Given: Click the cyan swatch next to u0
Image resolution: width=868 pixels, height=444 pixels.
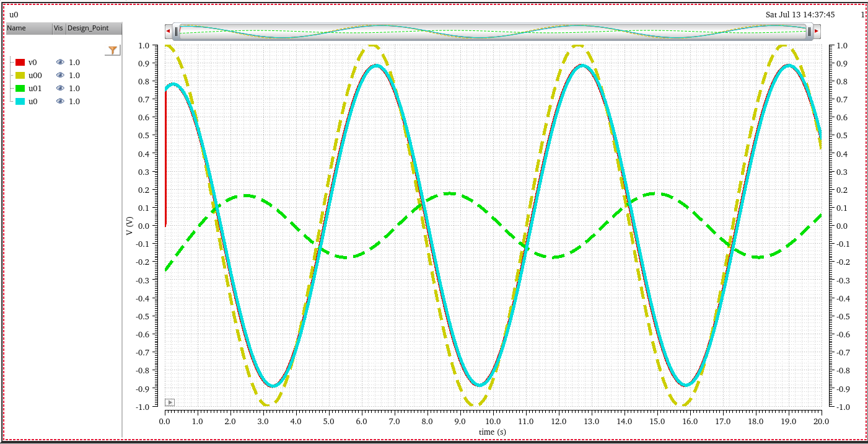Looking at the screenshot, I should coord(20,101).
